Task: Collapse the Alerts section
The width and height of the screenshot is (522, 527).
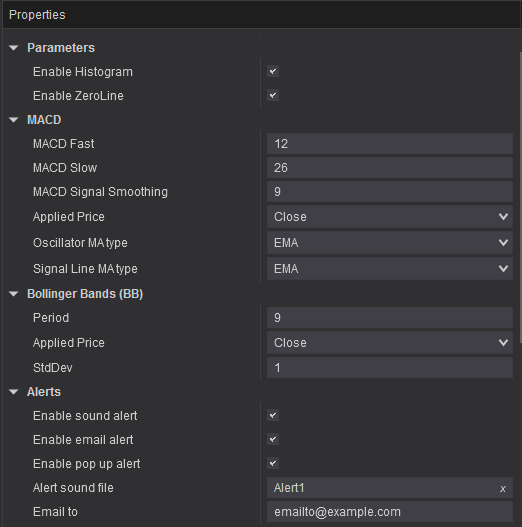Action: pyautogui.click(x=14, y=392)
